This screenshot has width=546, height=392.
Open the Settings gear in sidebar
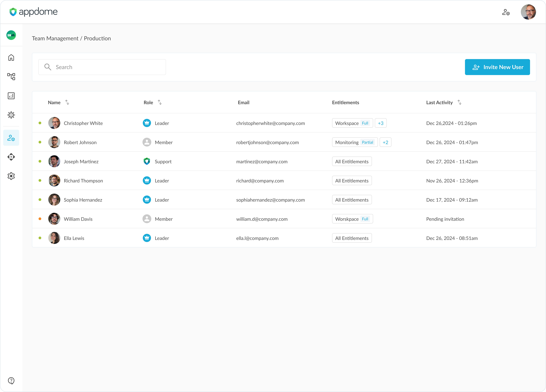(x=11, y=176)
